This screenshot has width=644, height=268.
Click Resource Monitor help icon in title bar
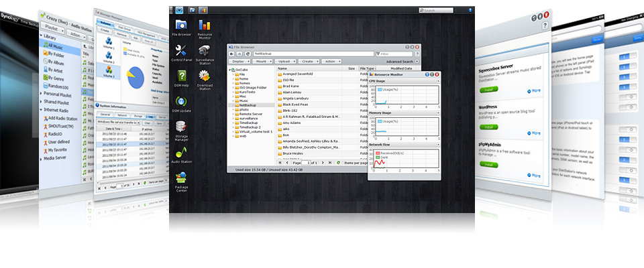coord(427,74)
